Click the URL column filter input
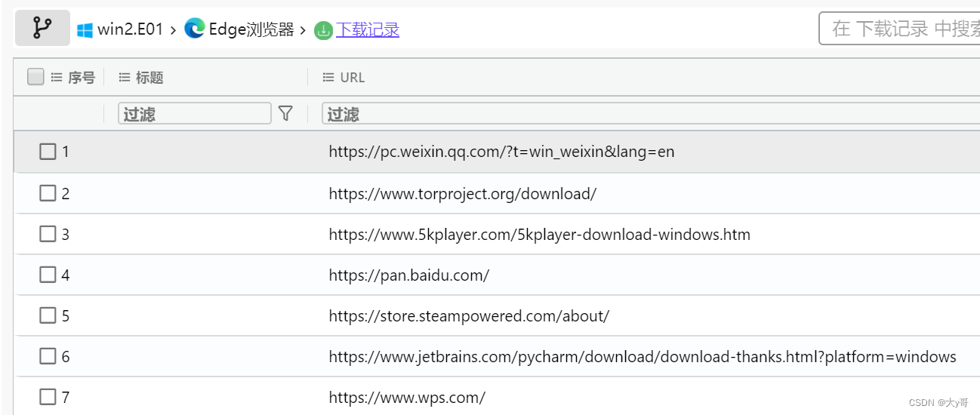 click(x=651, y=114)
